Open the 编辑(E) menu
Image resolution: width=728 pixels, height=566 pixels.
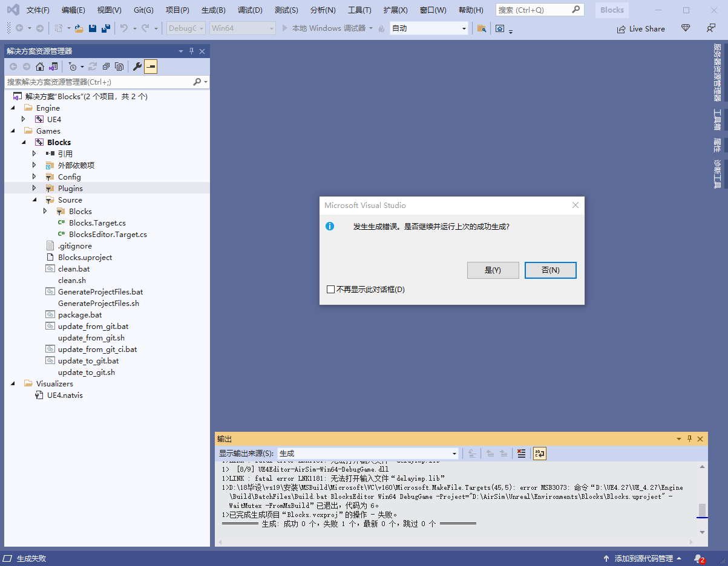(73, 10)
